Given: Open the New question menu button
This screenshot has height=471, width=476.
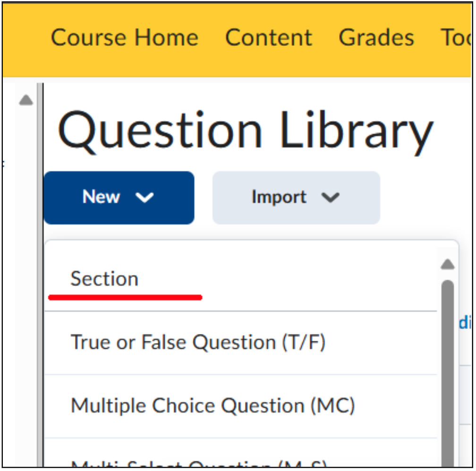Looking at the screenshot, I should click(119, 198).
